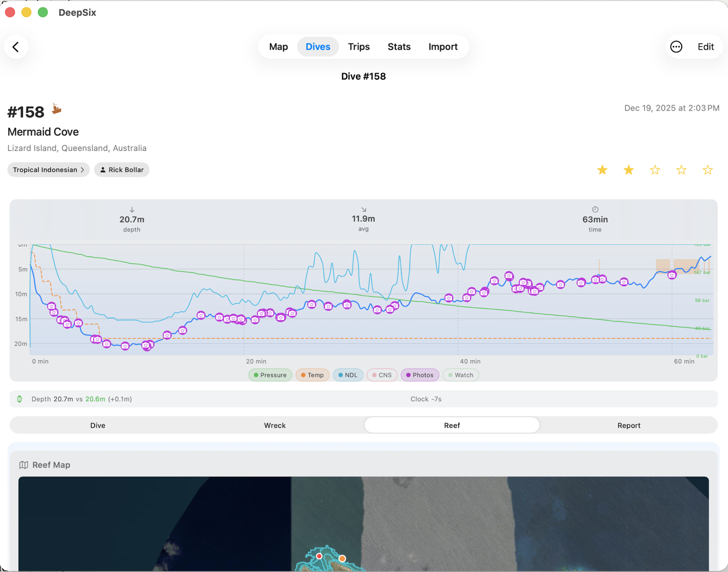
Task: Open the Trips tab
Action: (359, 47)
